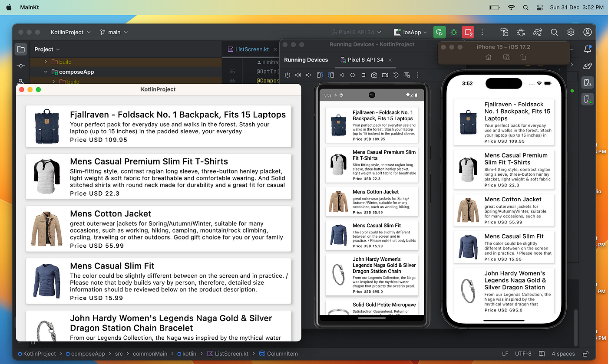Close the Pixel 6 API 34 tab
Screen dimensions: 608x364
(390, 60)
